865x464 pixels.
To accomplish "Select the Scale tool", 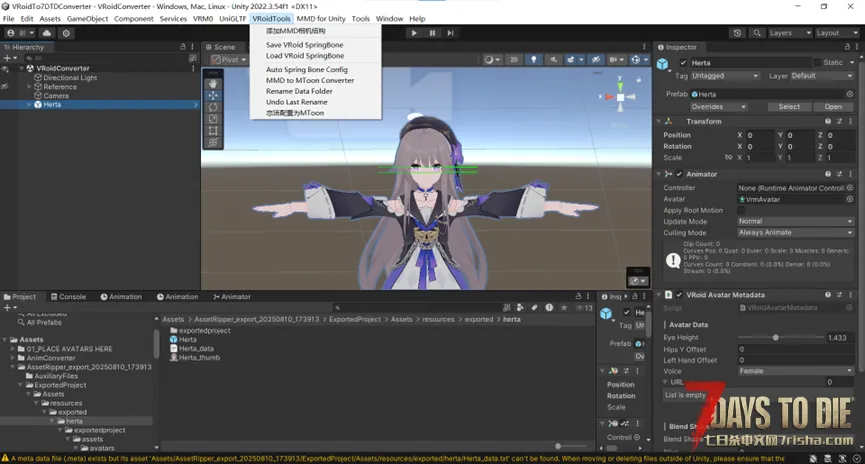I will click(213, 119).
